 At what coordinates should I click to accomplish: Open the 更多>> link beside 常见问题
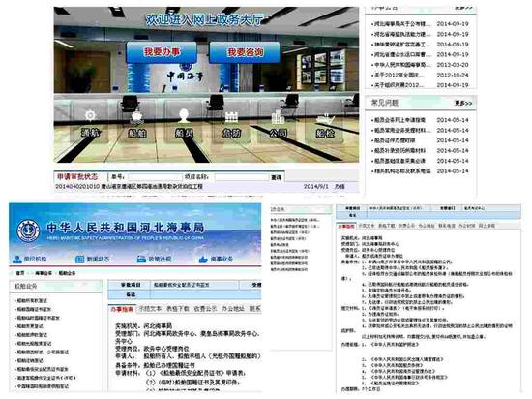463,103
